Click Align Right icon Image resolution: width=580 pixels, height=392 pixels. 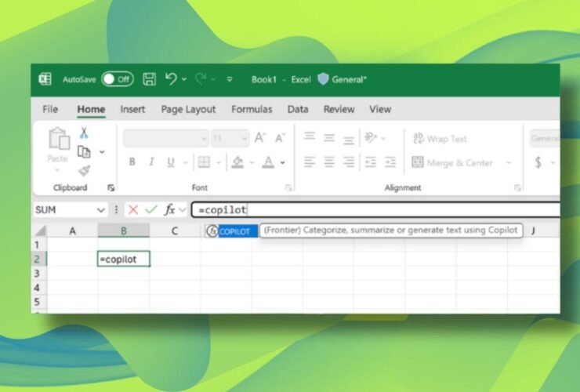point(349,162)
